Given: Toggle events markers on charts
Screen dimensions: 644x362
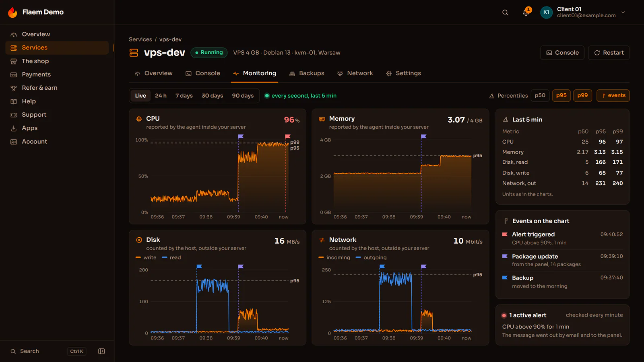Looking at the screenshot, I should coord(613,96).
